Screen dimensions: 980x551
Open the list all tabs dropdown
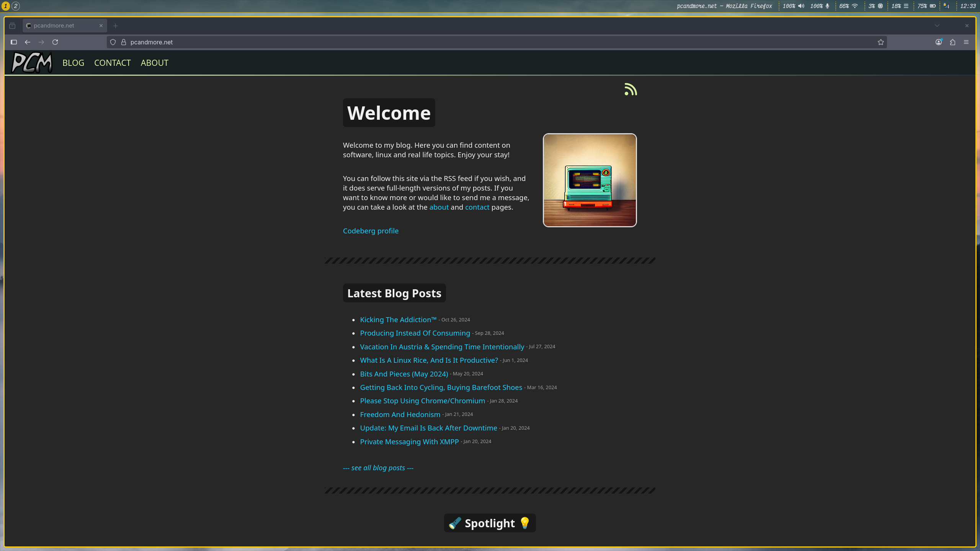[x=937, y=26]
